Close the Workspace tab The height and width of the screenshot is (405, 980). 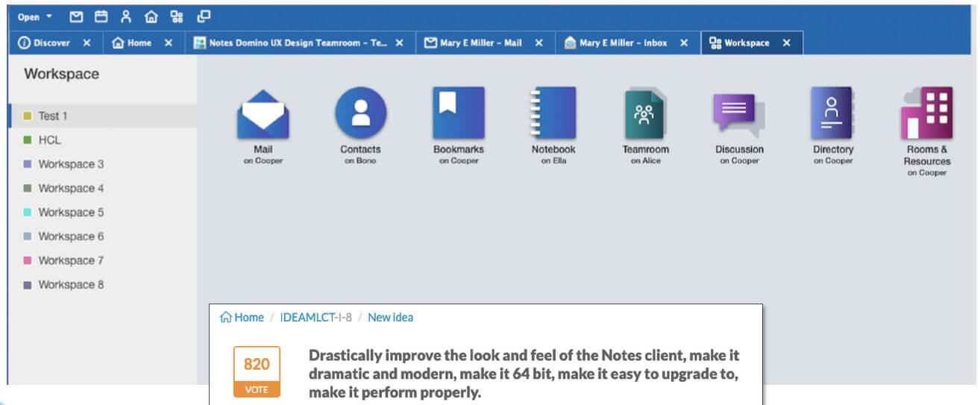point(786,43)
